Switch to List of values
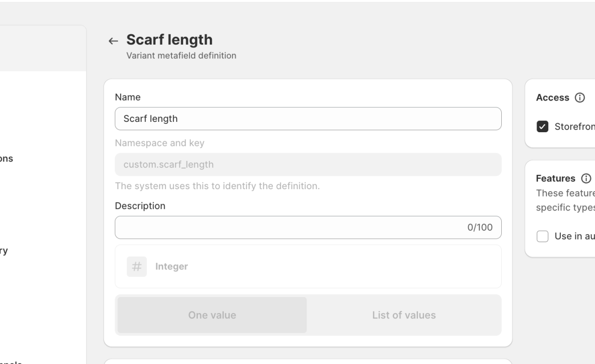Viewport: 595px width, 364px height. coord(404,315)
